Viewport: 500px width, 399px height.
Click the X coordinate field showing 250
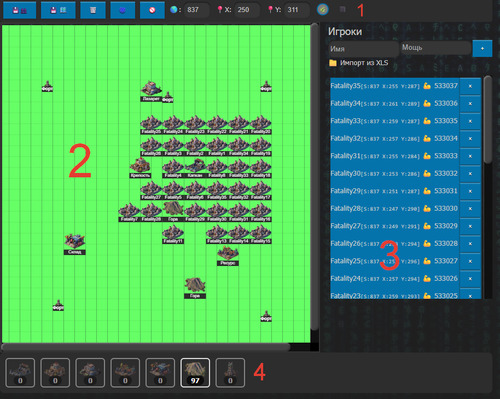point(247,10)
